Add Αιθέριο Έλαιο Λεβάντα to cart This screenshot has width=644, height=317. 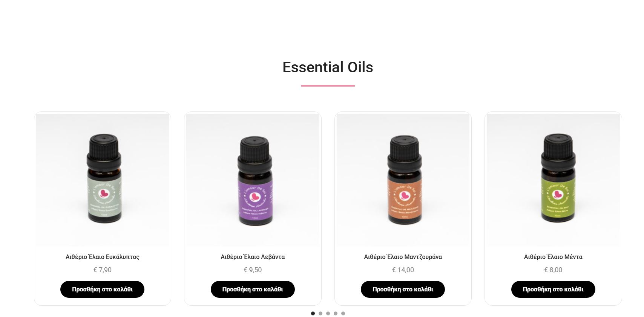(253, 289)
